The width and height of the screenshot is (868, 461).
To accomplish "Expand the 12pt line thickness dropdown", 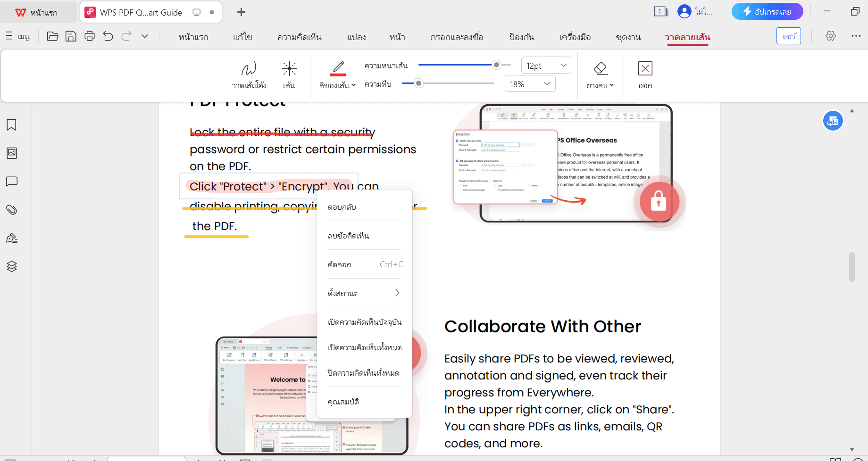I will 563,66.
